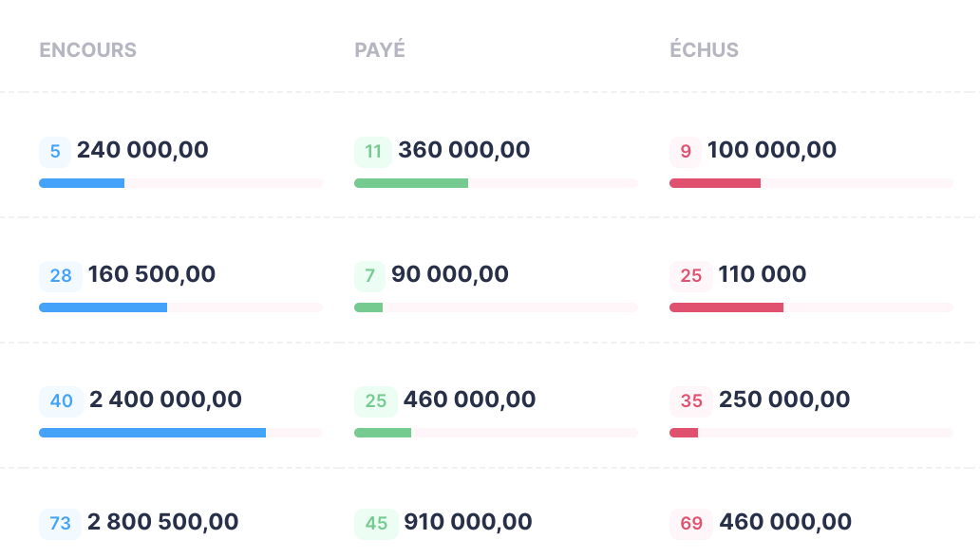Click the encours amount 2 800 500,00
This screenshot has height=558, width=980.
pyautogui.click(x=163, y=522)
